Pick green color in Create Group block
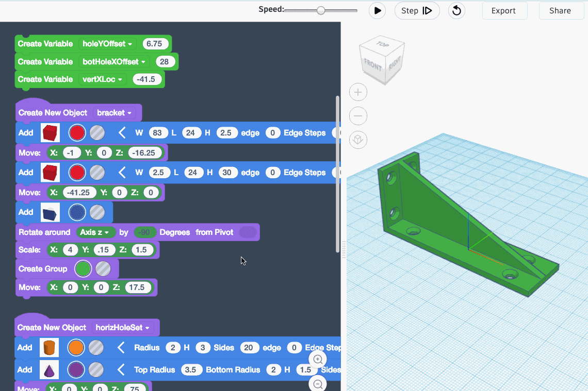Image resolution: width=588 pixels, height=391 pixels. click(x=83, y=269)
